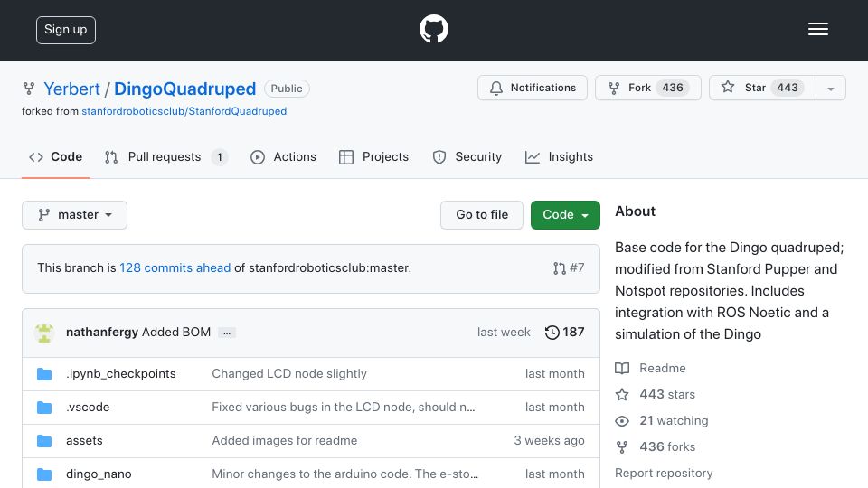Open 128 commits ahead comparison link
The width and height of the screenshot is (868, 488).
point(175,267)
